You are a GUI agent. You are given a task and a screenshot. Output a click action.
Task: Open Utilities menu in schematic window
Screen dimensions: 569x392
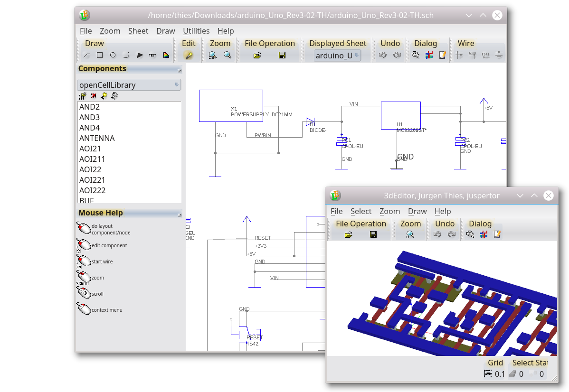pos(196,31)
